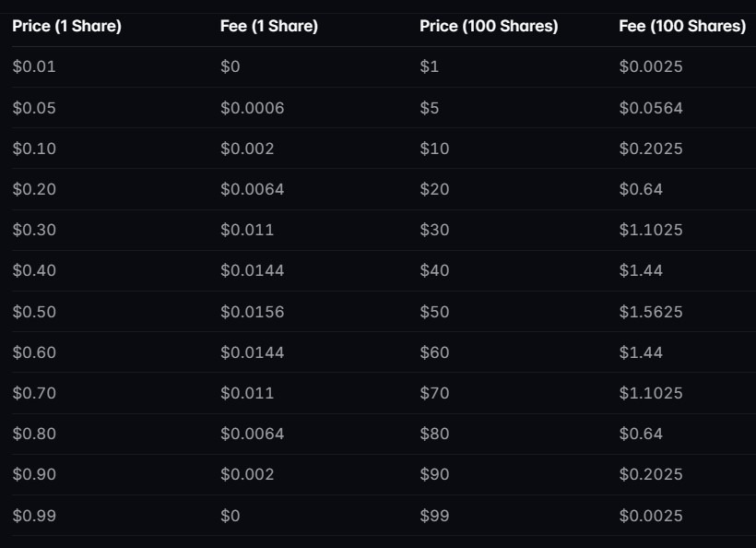Select the $0.0006 fee cell
The image size is (756, 548).
pos(252,108)
